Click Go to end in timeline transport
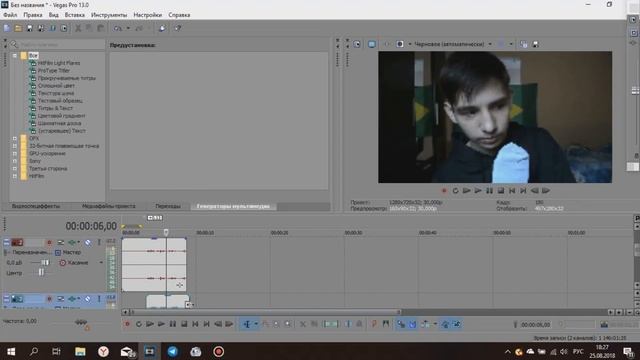 (207, 324)
